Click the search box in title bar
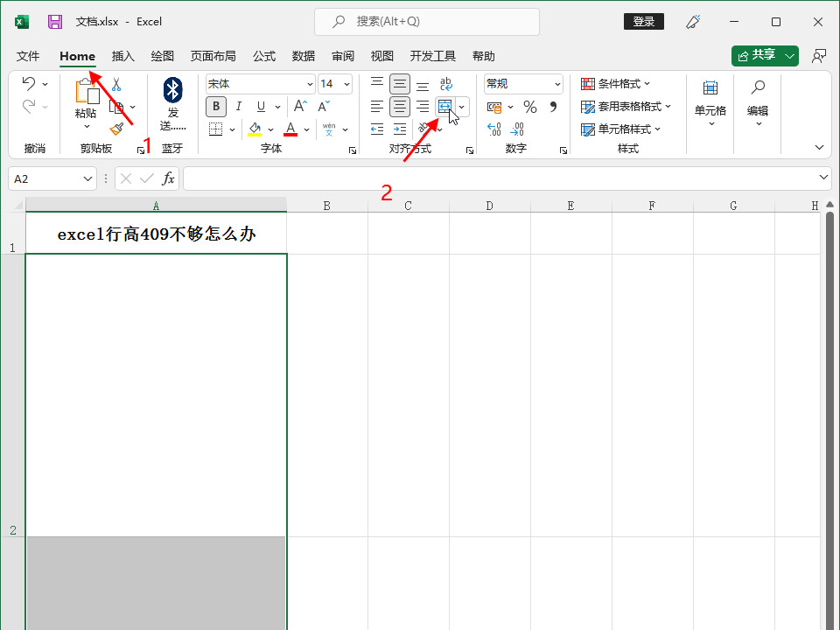This screenshot has width=840, height=630. coord(427,22)
